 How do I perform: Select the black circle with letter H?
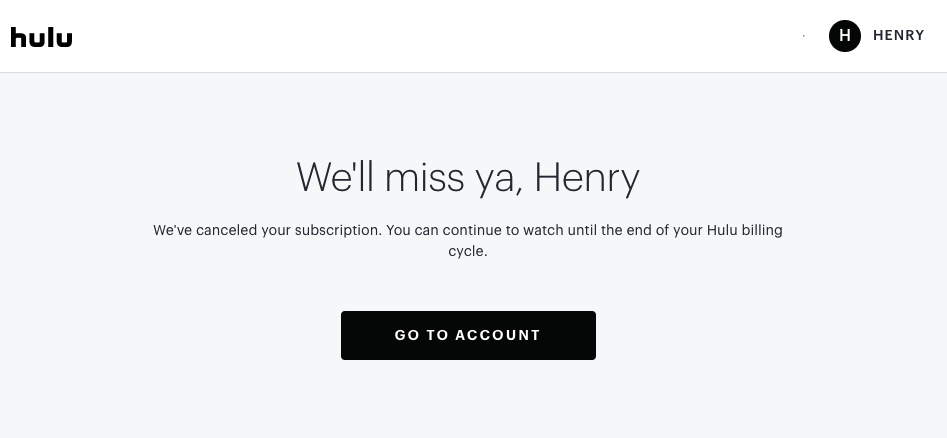844,36
